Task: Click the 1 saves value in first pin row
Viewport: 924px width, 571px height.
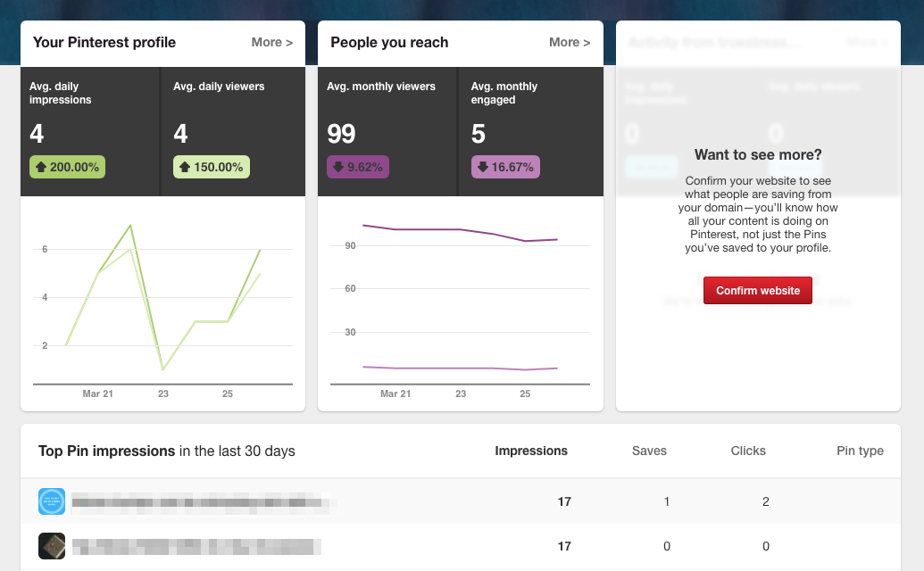Action: (667, 501)
